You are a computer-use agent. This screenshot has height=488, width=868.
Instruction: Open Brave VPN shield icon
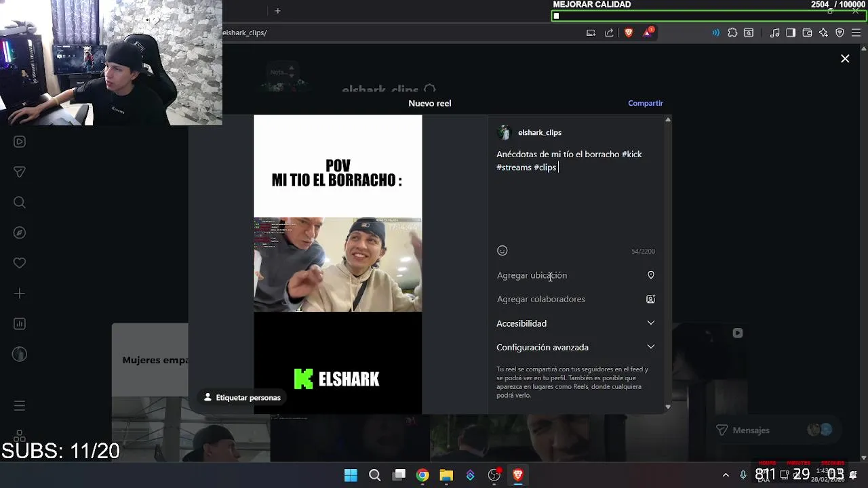click(x=840, y=33)
